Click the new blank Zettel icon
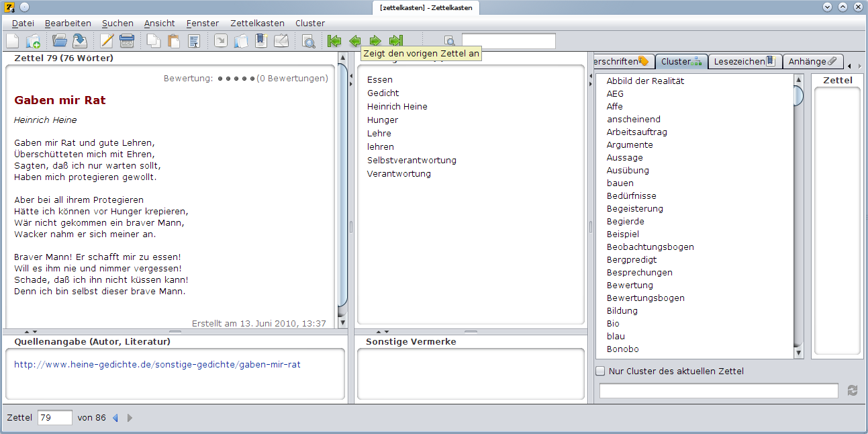Viewport: 868px width, 434px height. point(13,41)
